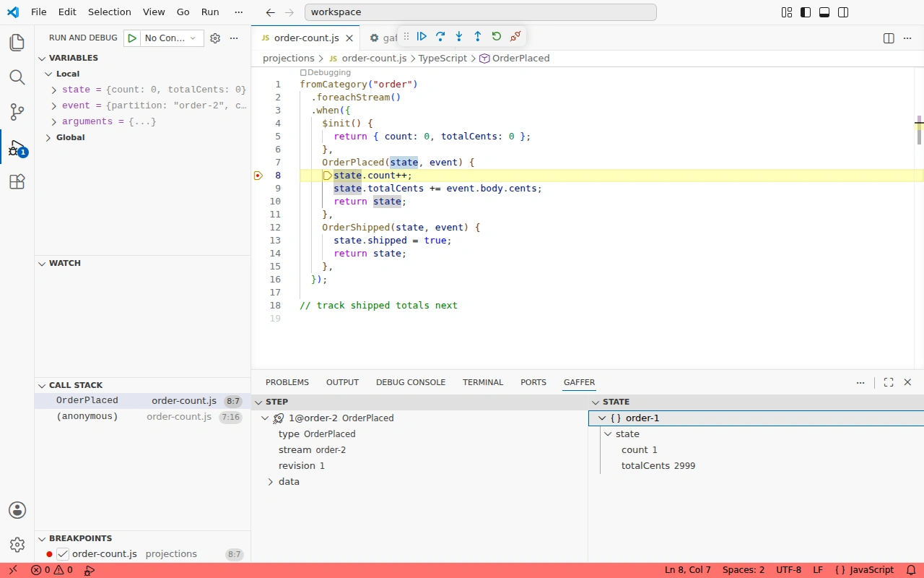Click the projections breadcrumb

pyautogui.click(x=289, y=59)
